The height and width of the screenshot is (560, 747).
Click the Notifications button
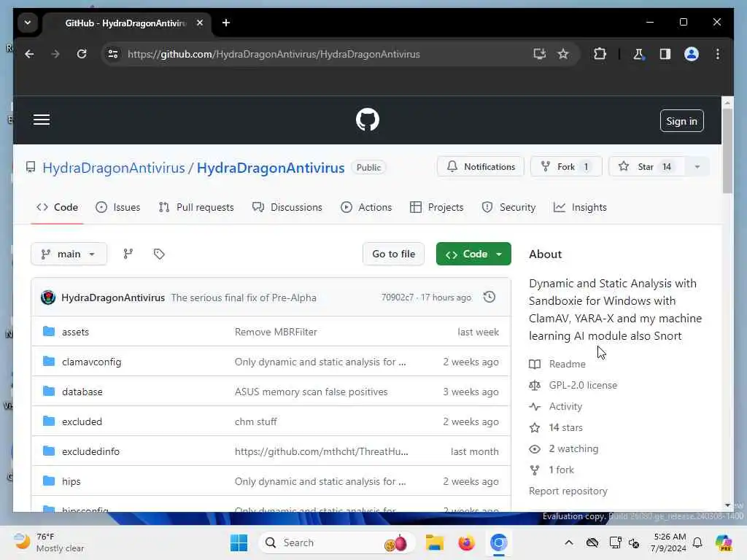click(x=480, y=167)
